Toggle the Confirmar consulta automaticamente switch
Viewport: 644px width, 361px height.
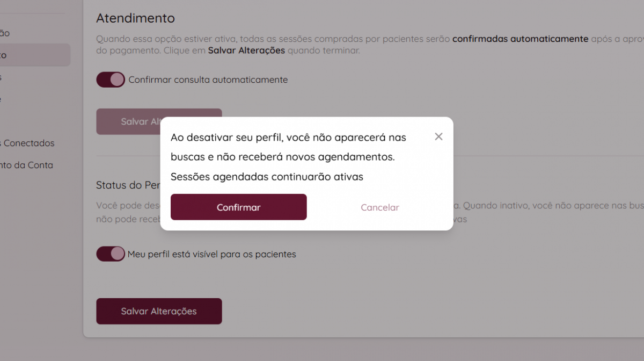point(111,80)
